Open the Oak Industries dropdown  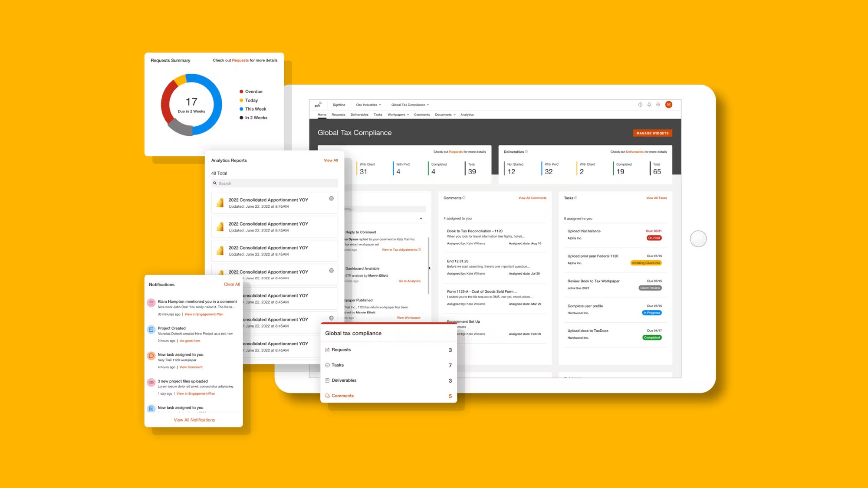[x=368, y=105]
